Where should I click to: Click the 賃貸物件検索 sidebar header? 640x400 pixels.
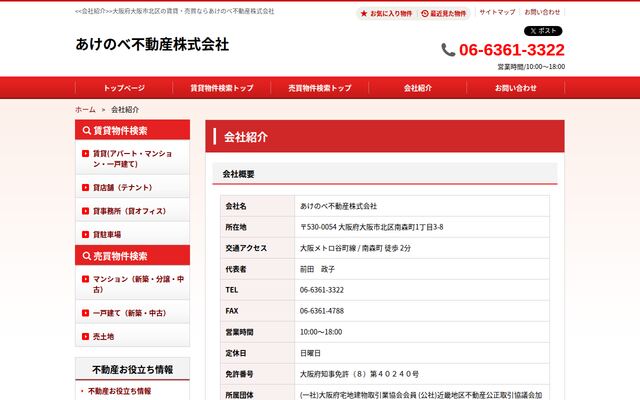tap(133, 130)
